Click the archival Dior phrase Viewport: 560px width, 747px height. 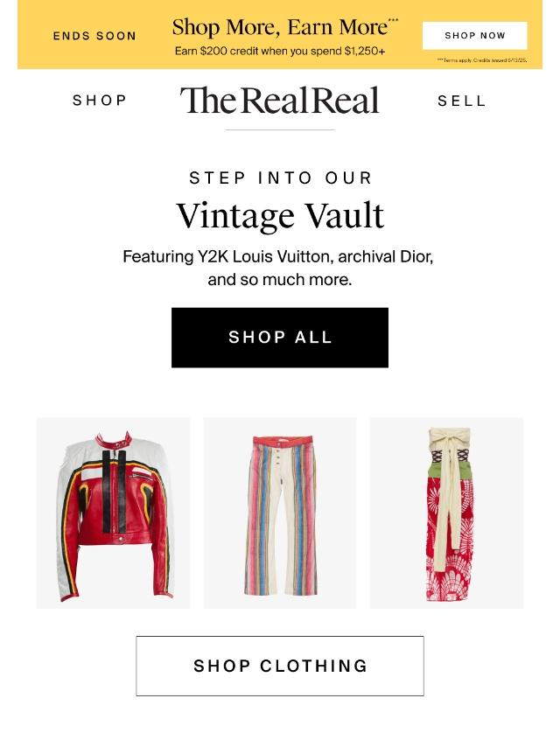[x=385, y=257]
